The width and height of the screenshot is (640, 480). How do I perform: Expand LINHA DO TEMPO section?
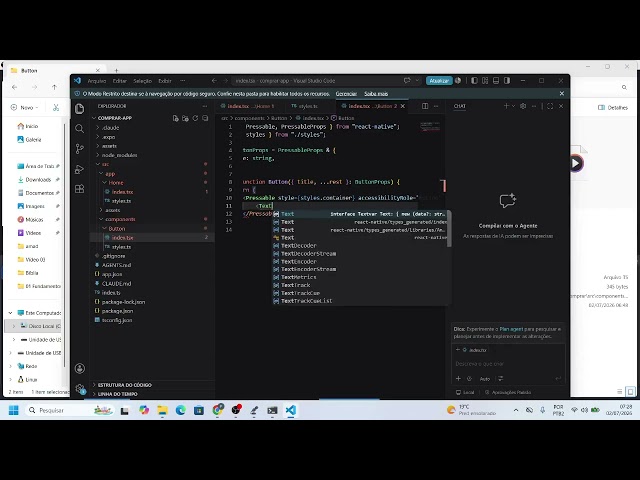[x=117, y=394]
